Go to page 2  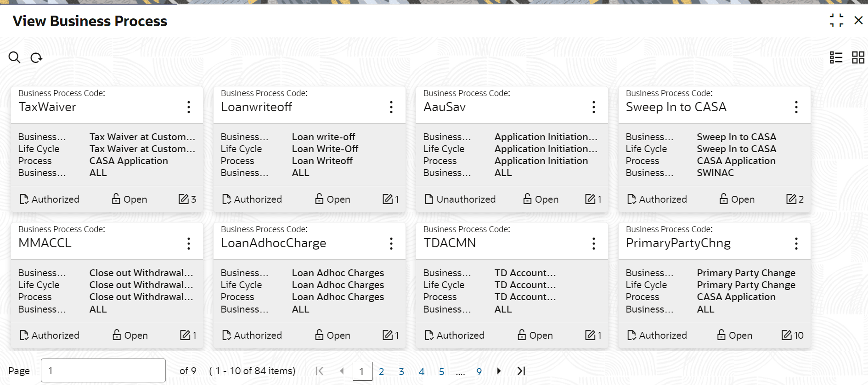tap(381, 371)
